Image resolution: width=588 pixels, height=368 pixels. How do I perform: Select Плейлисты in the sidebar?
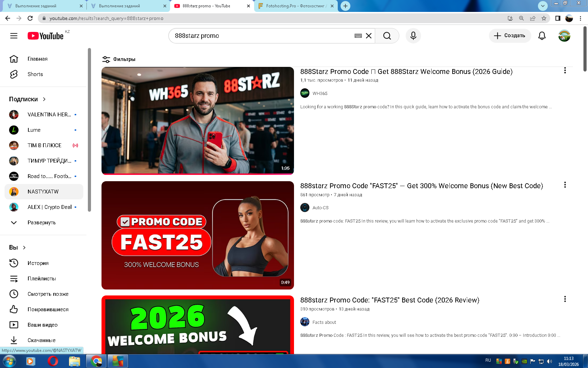[x=42, y=279]
